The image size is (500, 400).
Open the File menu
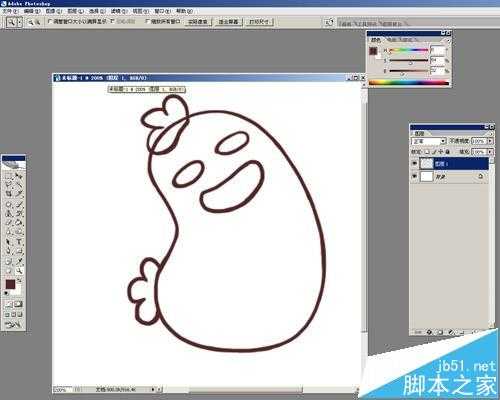click(x=10, y=11)
